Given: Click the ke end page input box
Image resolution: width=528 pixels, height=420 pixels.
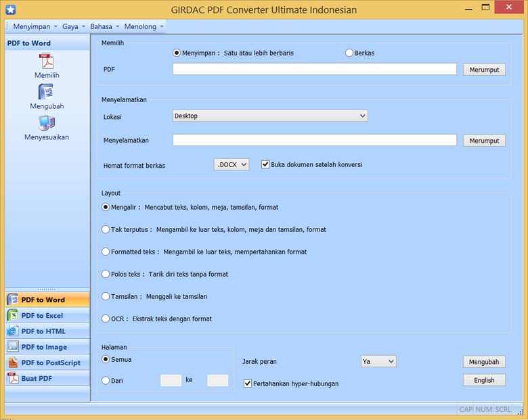Looking at the screenshot, I should [x=217, y=380].
